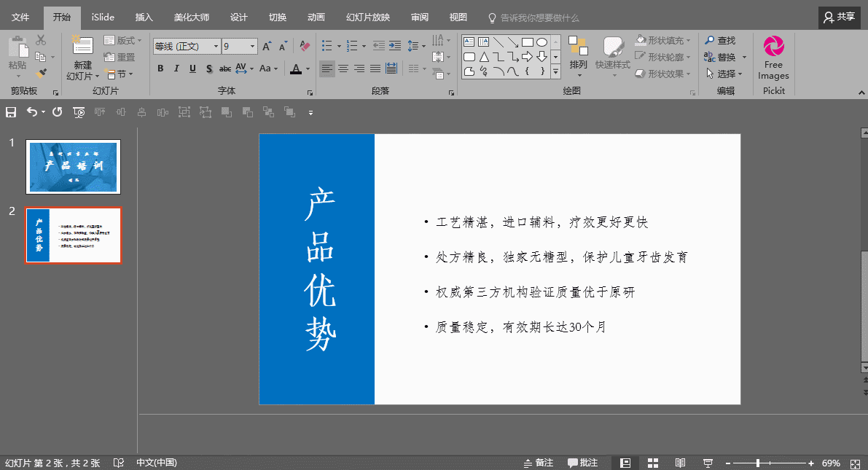Click the format painter brush icon
This screenshot has width=868, height=470.
click(41, 73)
